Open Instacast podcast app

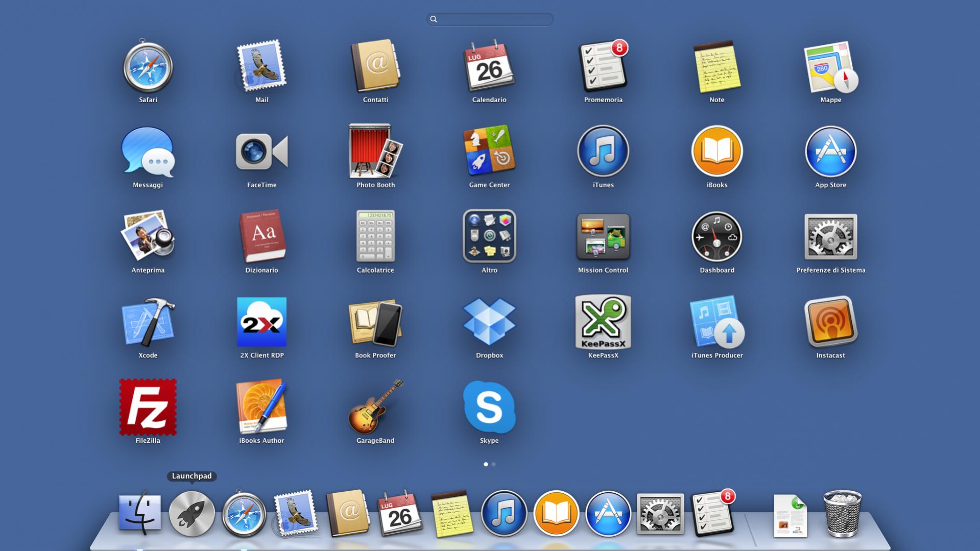pyautogui.click(x=830, y=323)
